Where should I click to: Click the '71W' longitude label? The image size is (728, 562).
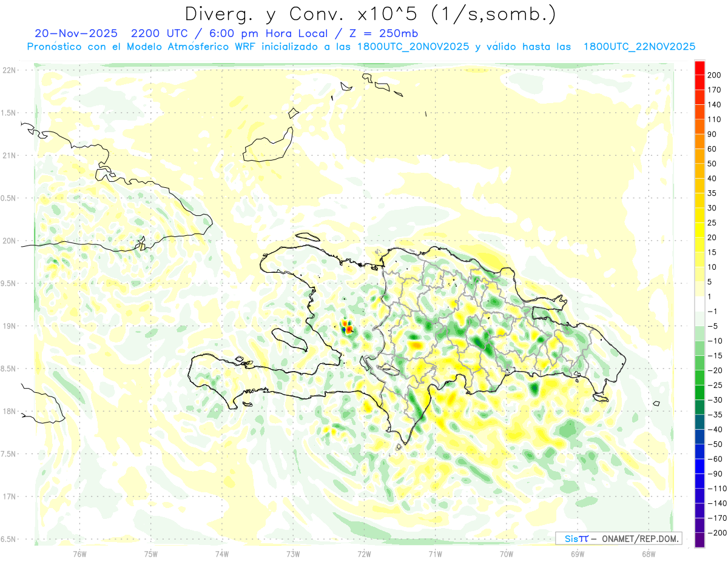[x=435, y=554]
